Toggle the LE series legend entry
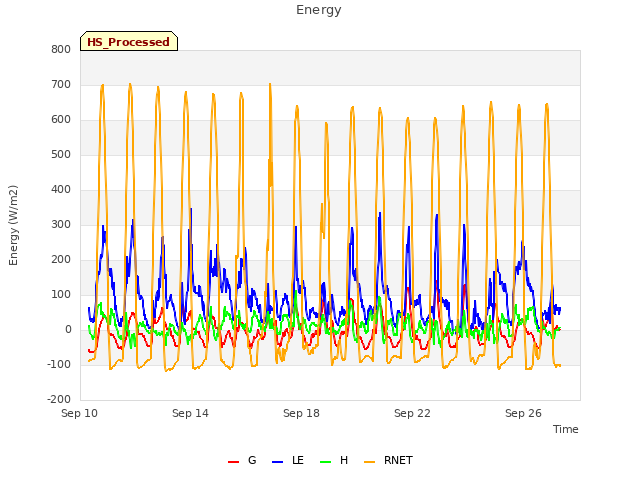The width and height of the screenshot is (640, 480). click(x=288, y=461)
